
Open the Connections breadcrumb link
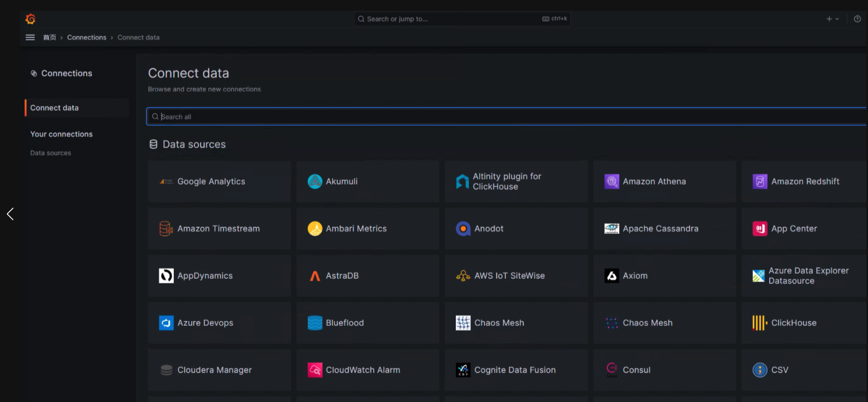point(87,37)
